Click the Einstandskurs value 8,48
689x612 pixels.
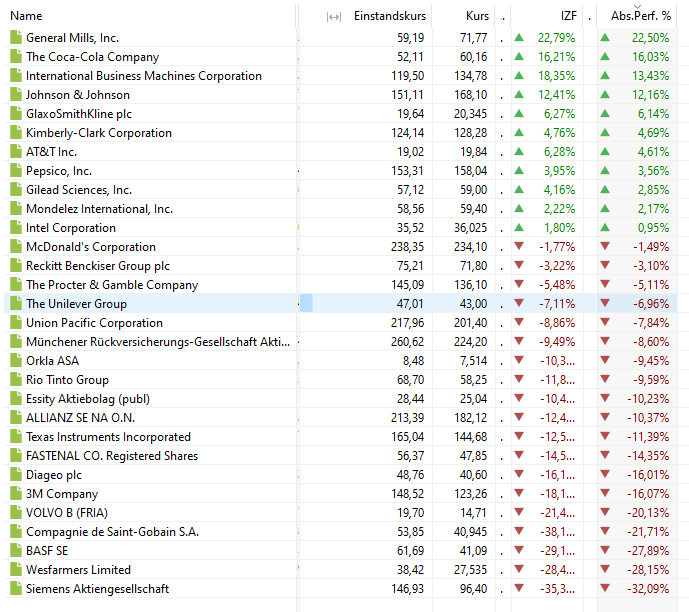(x=413, y=361)
